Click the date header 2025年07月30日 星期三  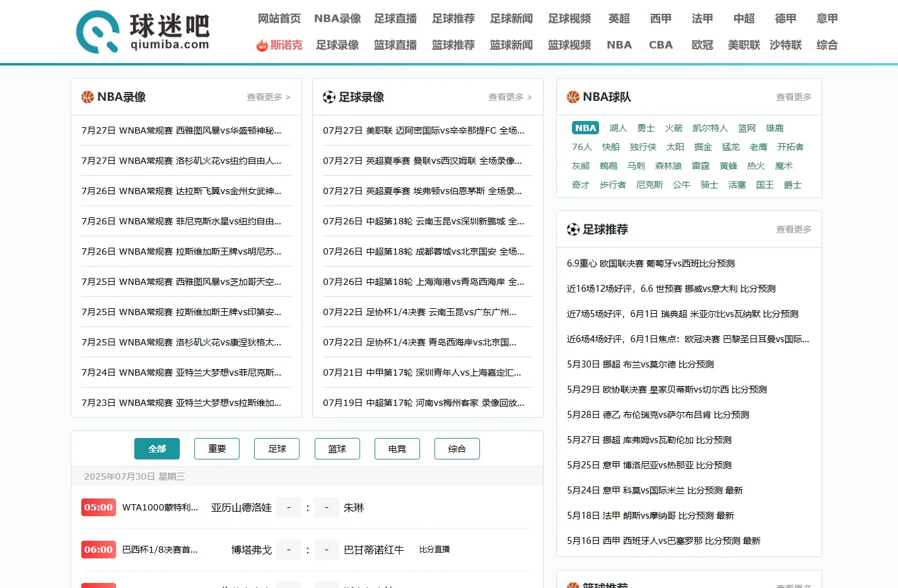pos(134,476)
